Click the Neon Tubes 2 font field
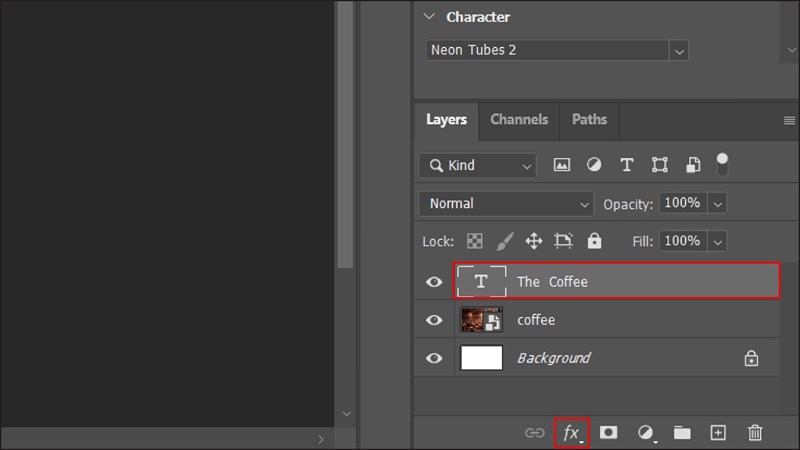 tap(547, 50)
